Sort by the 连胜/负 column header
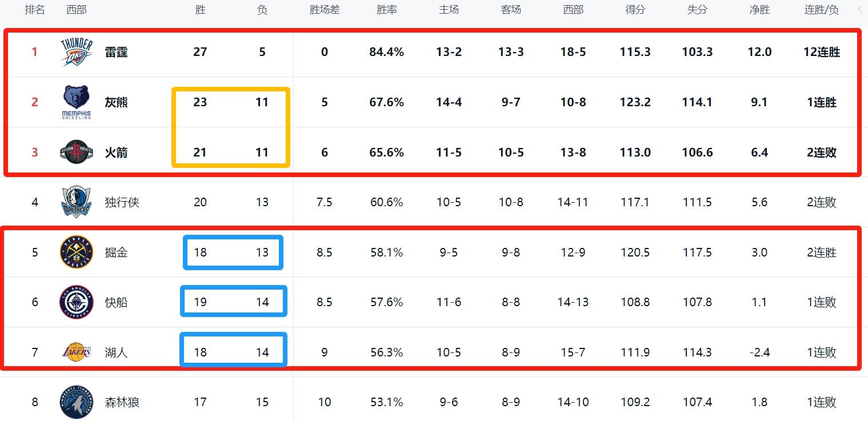 (821, 10)
